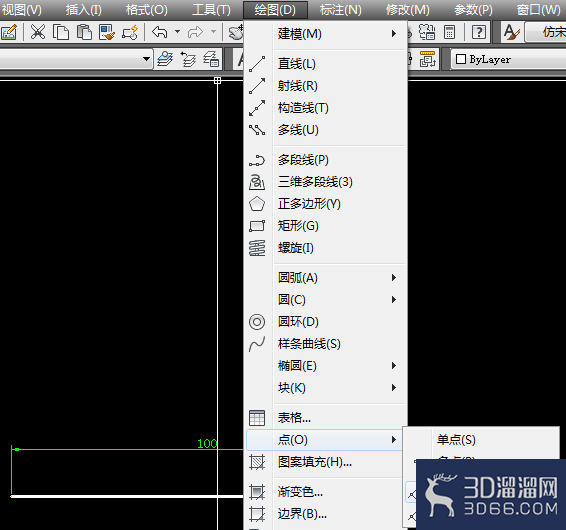566x530 pixels.
Task: Click the Cut scissors icon
Action: coord(38,32)
